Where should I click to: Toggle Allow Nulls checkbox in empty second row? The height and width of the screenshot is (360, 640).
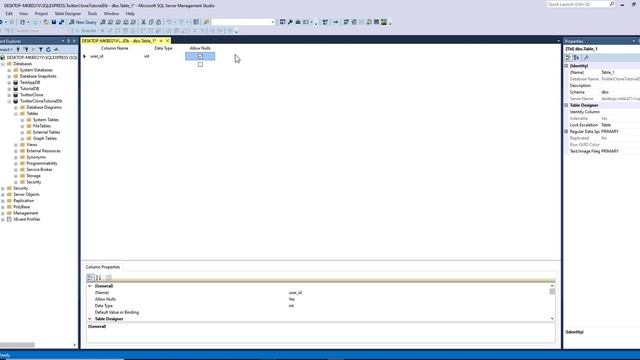pos(200,64)
